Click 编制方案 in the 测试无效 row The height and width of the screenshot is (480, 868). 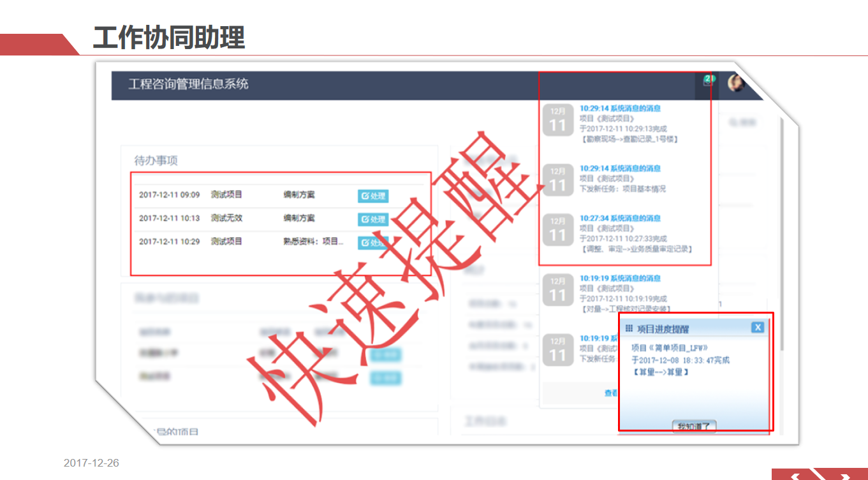[299, 218]
